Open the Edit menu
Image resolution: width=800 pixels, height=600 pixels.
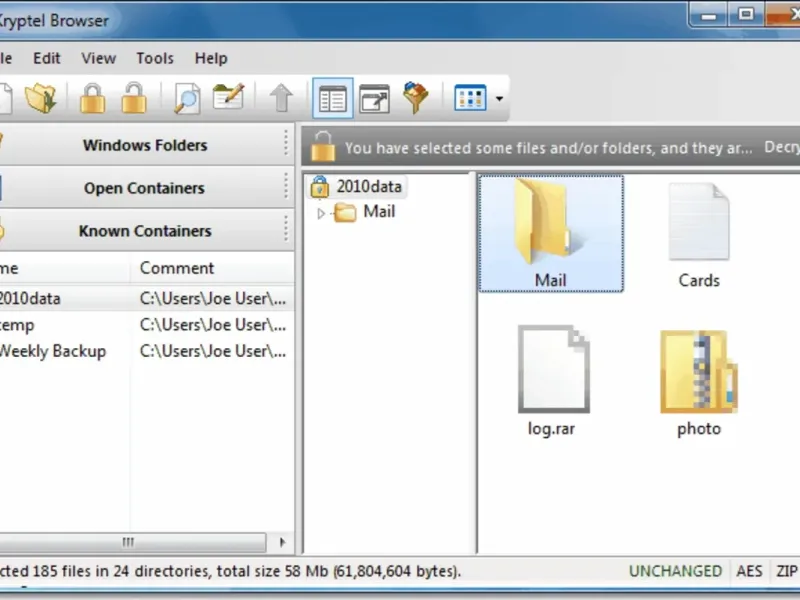(x=46, y=58)
